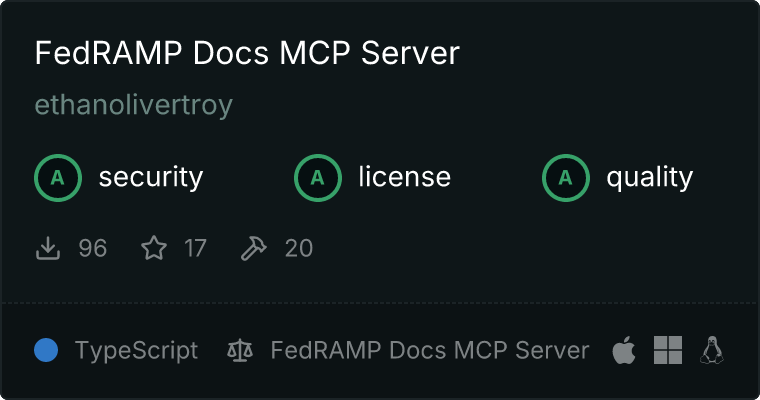This screenshot has height=400, width=760.
Task: Select the TypeScript language label
Action: click(x=136, y=351)
